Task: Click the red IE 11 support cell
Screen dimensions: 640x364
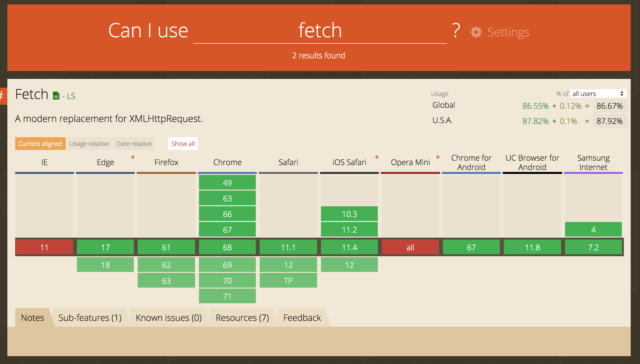Action: tap(44, 247)
